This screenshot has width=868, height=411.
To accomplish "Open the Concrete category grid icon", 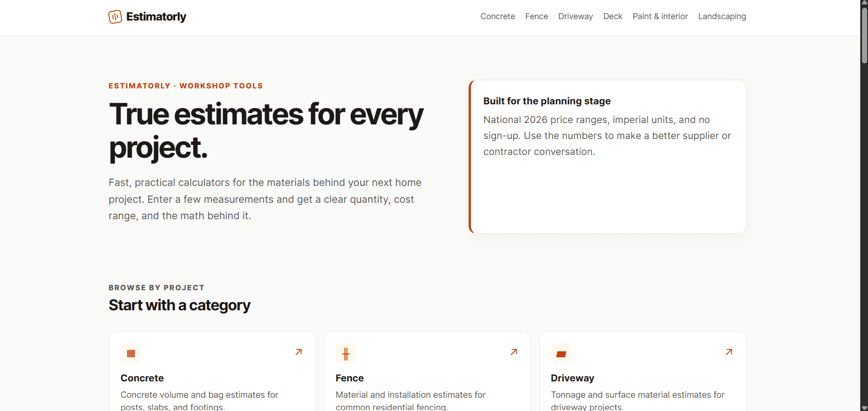I will click(x=131, y=354).
